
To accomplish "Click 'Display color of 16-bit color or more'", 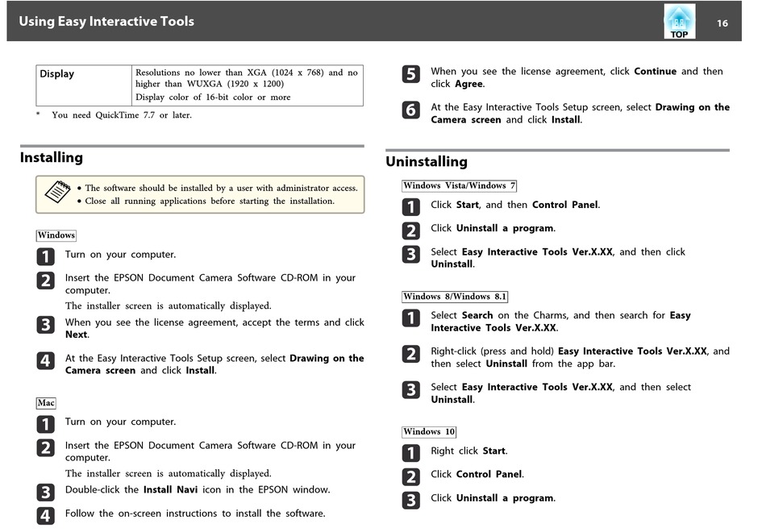I will click(x=213, y=98).
